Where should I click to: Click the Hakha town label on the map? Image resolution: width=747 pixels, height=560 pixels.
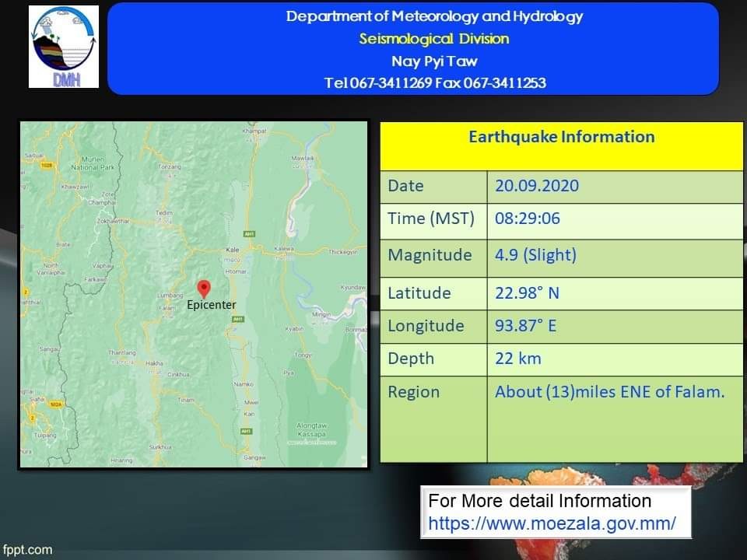click(154, 362)
